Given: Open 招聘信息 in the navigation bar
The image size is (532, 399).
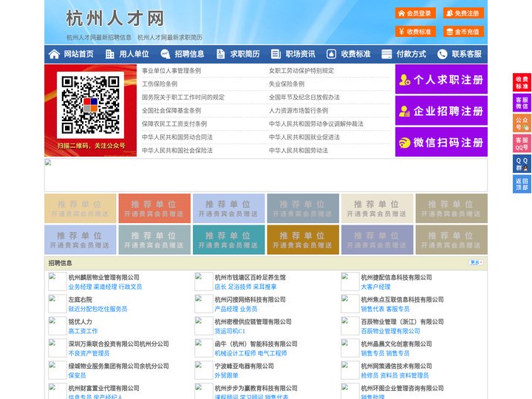Looking at the screenshot, I should pos(189,54).
